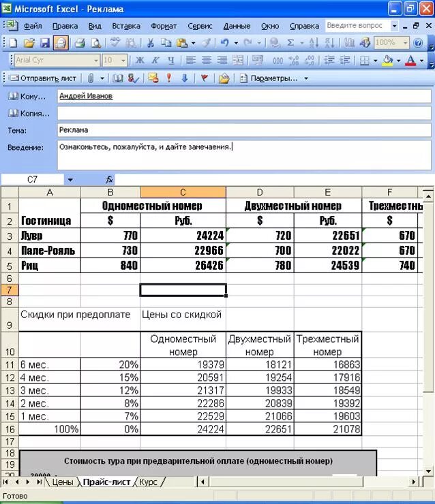This screenshot has width=435, height=504.
Task: Click the Print icon
Action: 80,43
